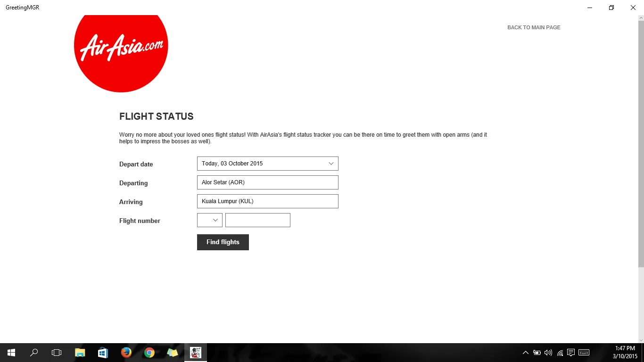Click the flight number text box
The height and width of the screenshot is (362, 644).
click(x=258, y=220)
